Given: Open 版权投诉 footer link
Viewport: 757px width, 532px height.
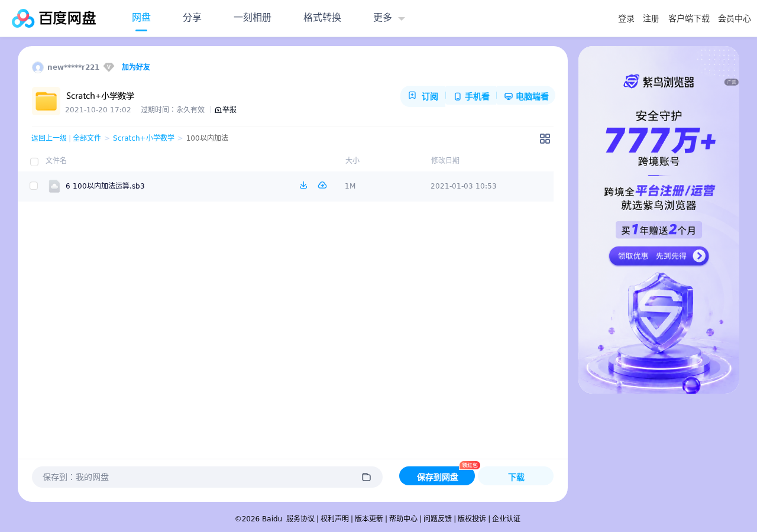Looking at the screenshot, I should [472, 519].
